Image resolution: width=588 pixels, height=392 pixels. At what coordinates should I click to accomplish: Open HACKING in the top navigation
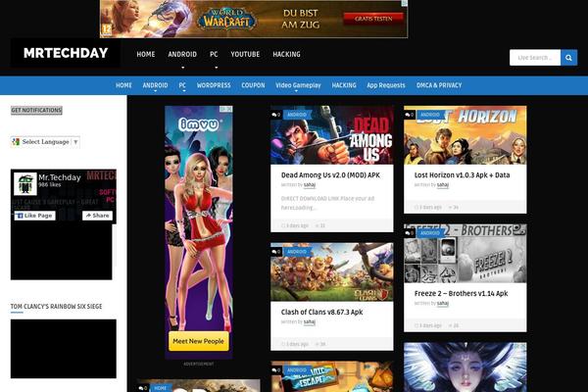[x=286, y=55]
